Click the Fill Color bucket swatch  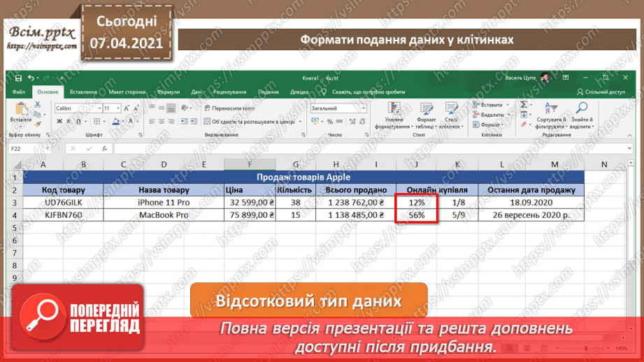coord(116,122)
